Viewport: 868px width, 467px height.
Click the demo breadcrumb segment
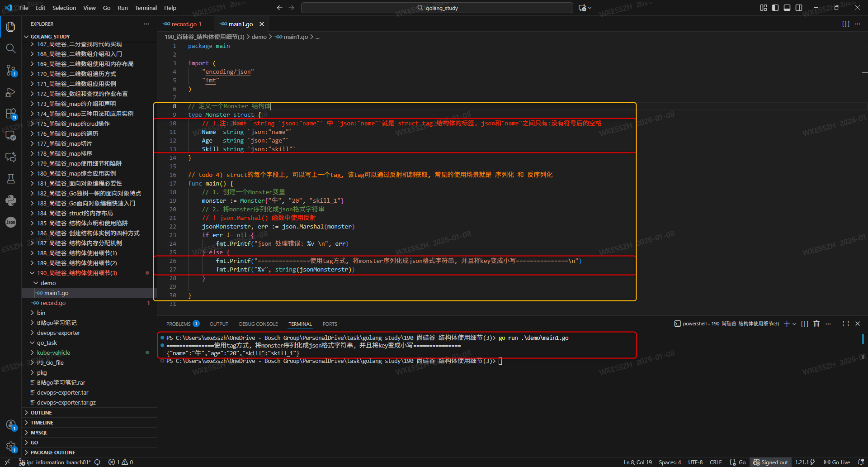click(259, 37)
